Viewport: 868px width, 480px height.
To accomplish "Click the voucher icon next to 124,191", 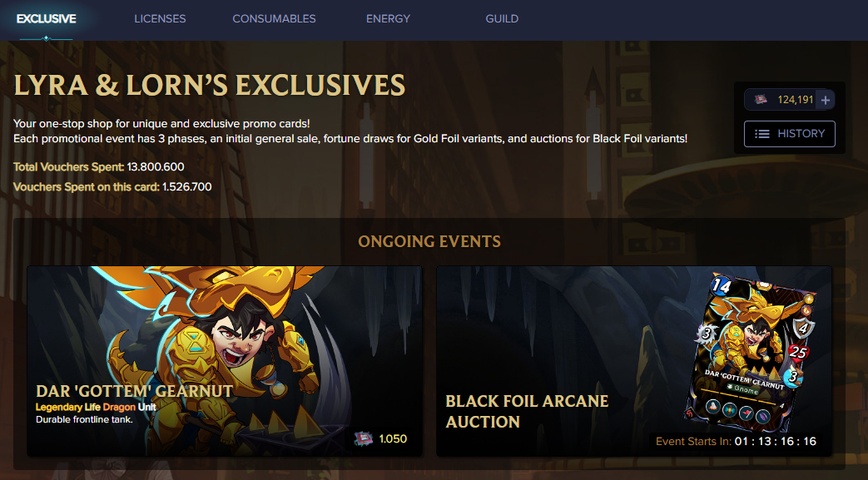I will [761, 100].
